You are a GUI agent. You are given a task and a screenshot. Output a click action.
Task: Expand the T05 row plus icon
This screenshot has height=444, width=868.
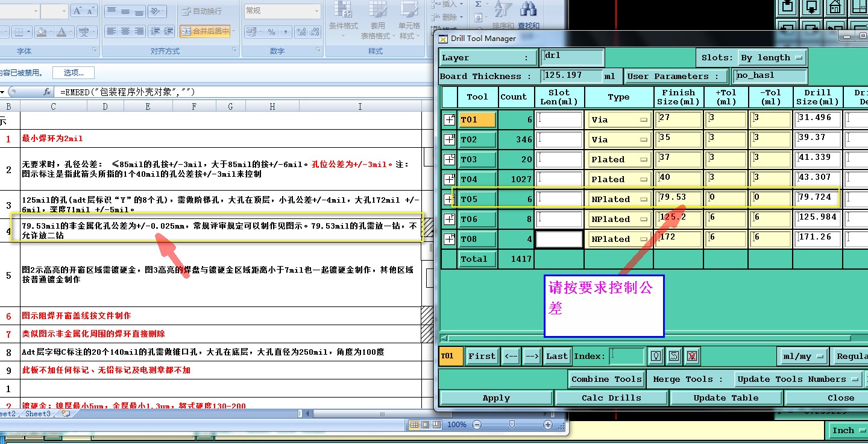click(x=449, y=199)
